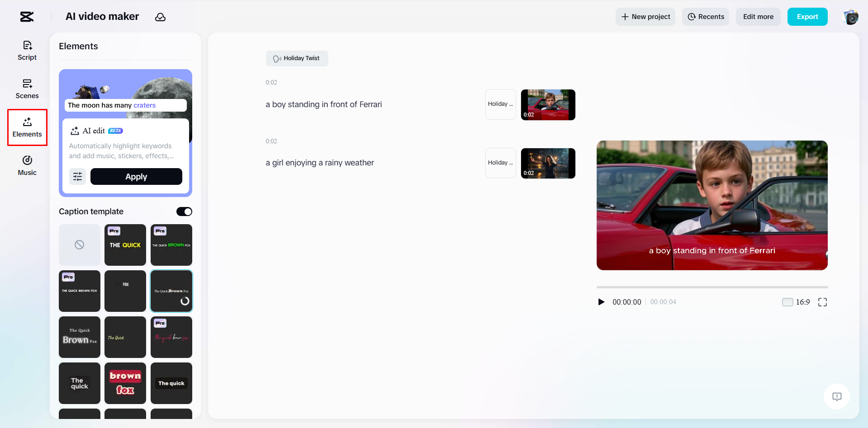This screenshot has width=868, height=428.
Task: Select the red brown fox caption template
Action: point(125,383)
